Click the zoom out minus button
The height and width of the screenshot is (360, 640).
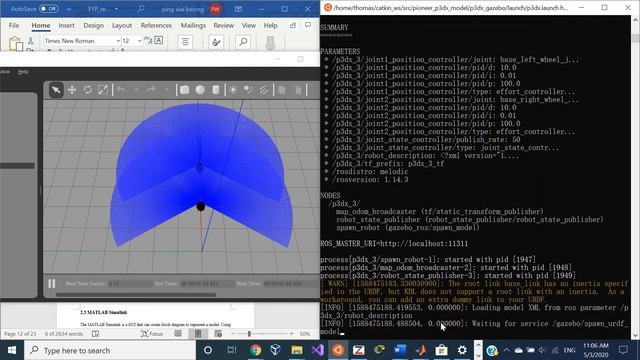click(x=233, y=334)
